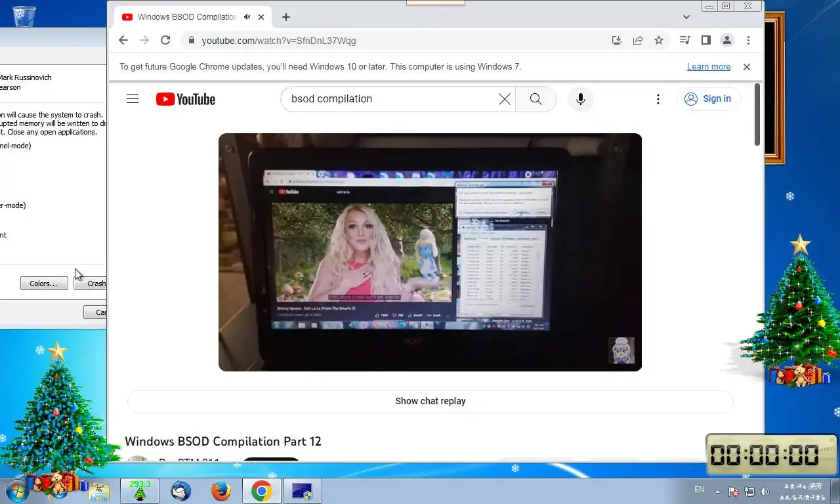Dismiss the Chrome update notification bar
The image size is (840, 504).
click(746, 67)
